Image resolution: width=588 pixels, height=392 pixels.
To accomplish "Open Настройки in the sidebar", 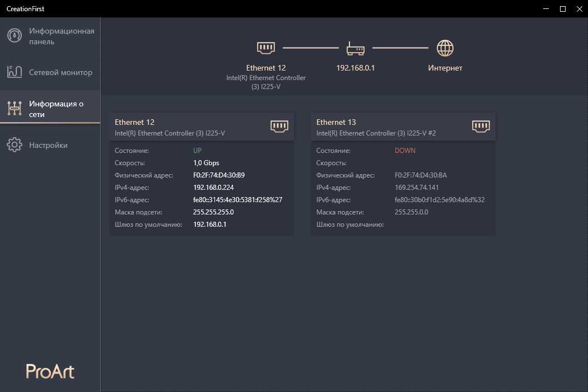I will (x=48, y=145).
